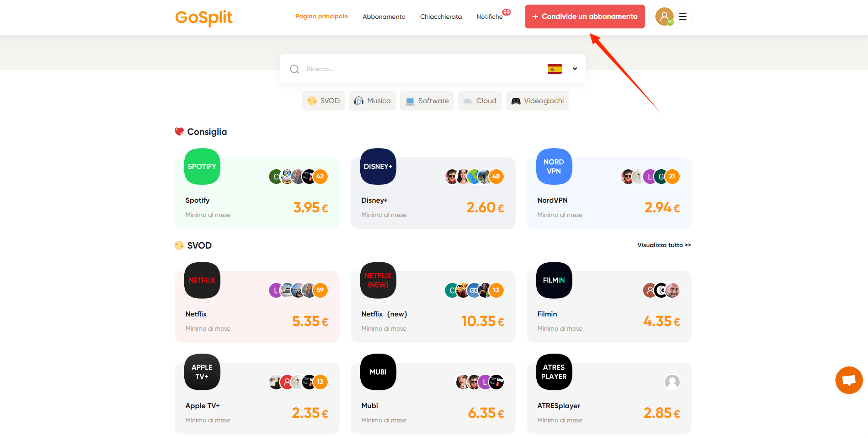Open the Visualizza tutto link

click(x=664, y=245)
